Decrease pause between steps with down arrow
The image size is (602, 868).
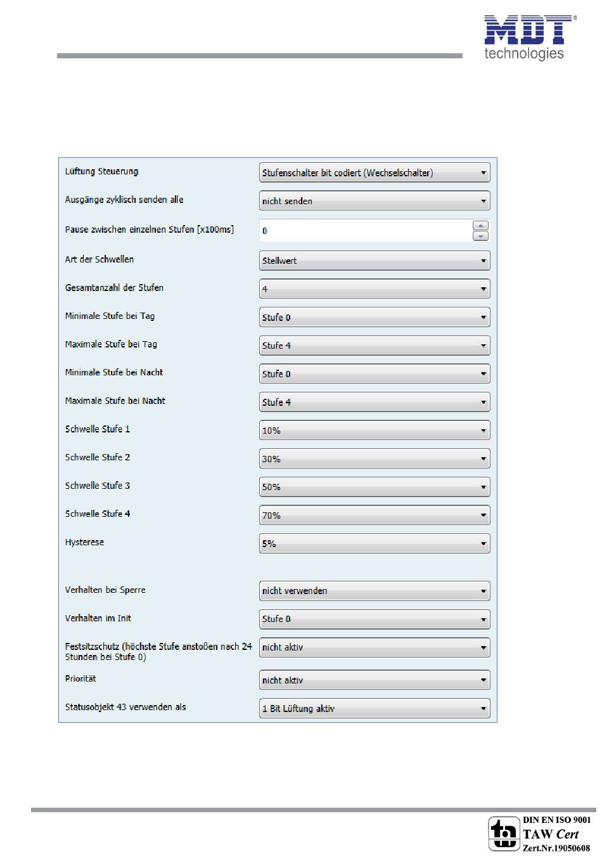(x=481, y=236)
